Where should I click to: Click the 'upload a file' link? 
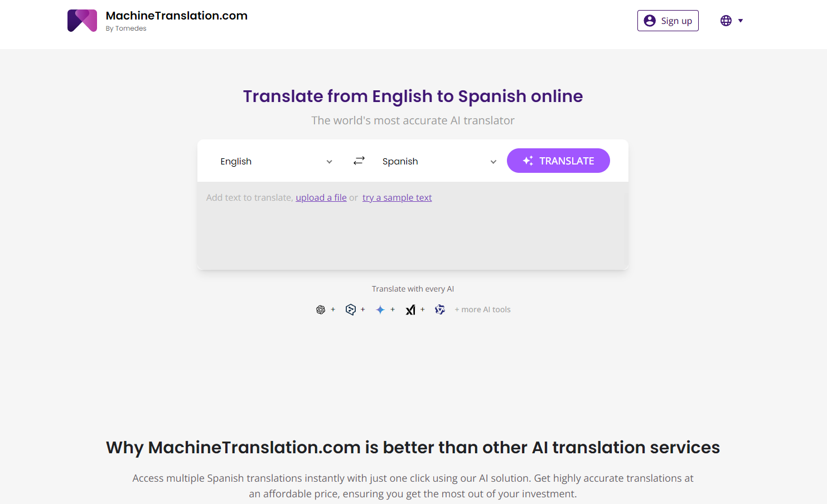pyautogui.click(x=321, y=197)
